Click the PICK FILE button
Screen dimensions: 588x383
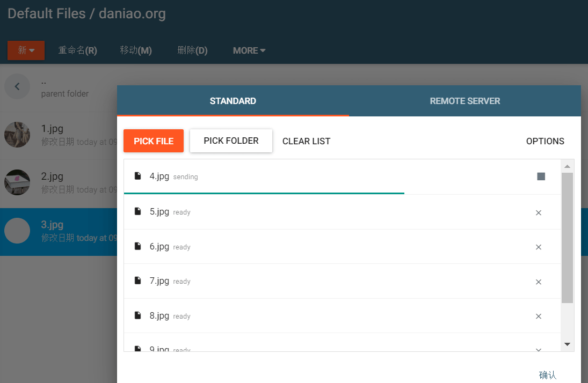(x=154, y=141)
